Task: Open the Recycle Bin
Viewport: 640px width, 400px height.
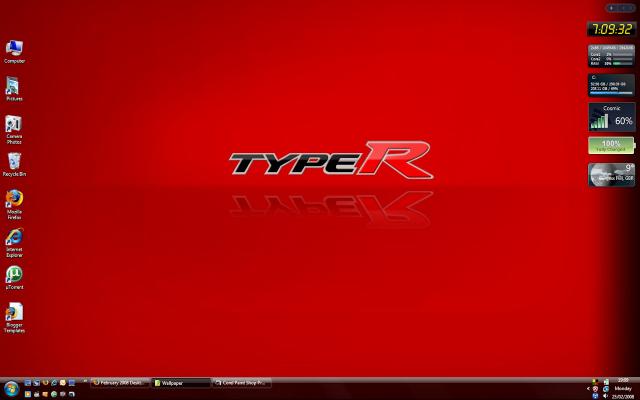Action: coord(14,165)
